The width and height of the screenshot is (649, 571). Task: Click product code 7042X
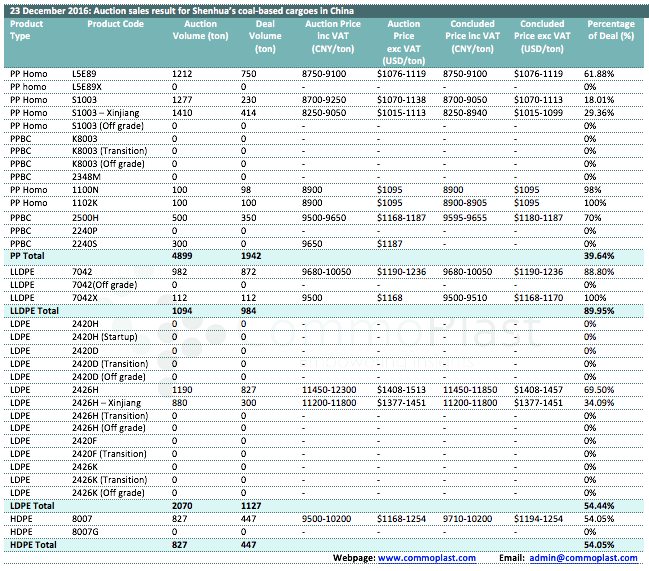[x=86, y=297]
